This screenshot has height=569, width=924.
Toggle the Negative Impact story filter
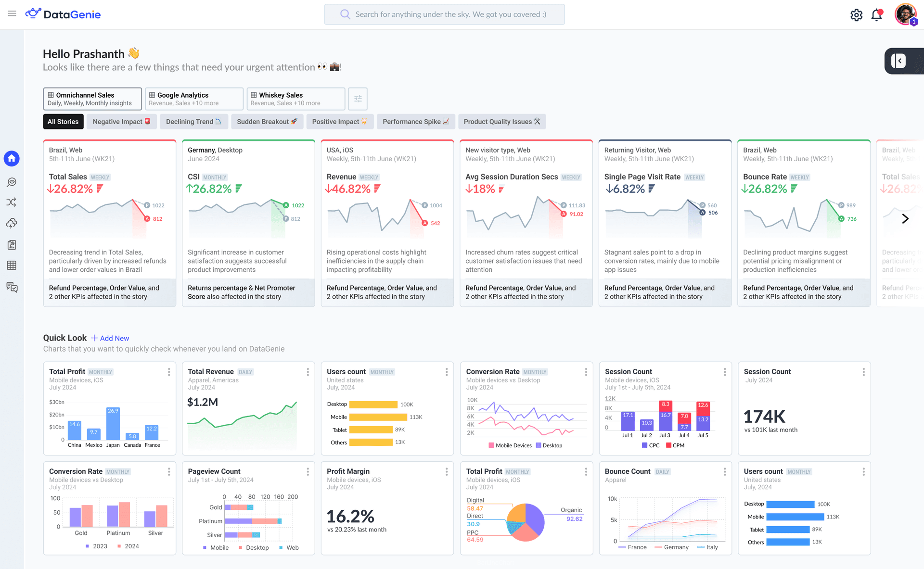pyautogui.click(x=121, y=121)
